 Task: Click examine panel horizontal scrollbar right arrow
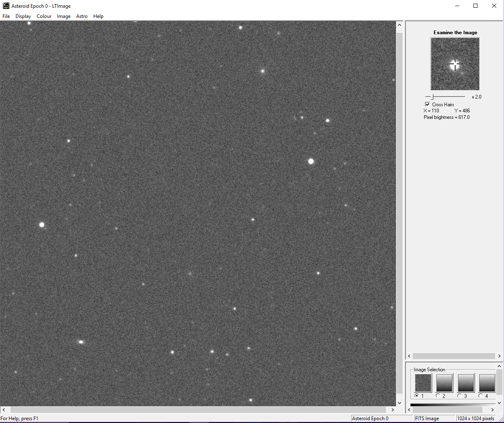click(499, 356)
